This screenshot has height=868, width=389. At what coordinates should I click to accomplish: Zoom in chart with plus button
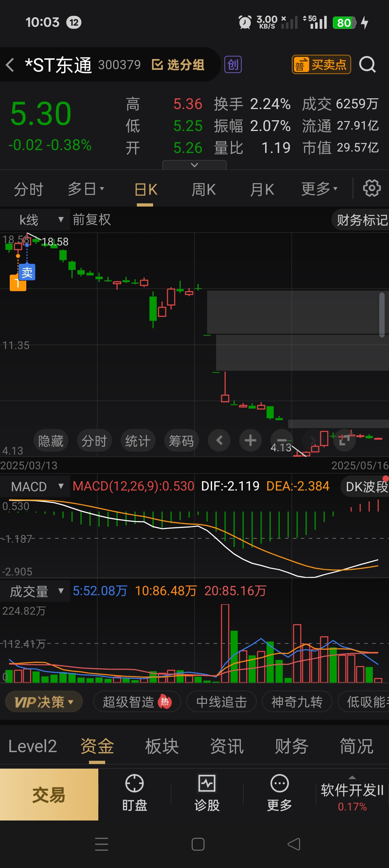250,440
